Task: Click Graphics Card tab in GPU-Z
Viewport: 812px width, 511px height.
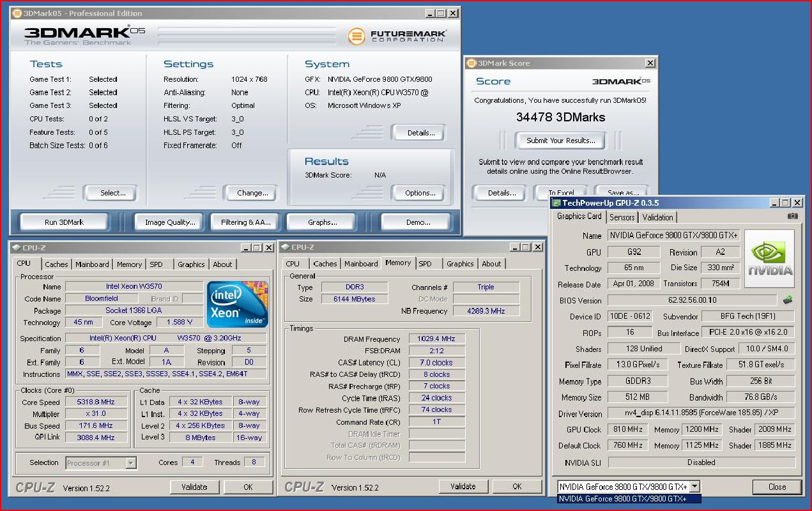Action: pyautogui.click(x=579, y=216)
